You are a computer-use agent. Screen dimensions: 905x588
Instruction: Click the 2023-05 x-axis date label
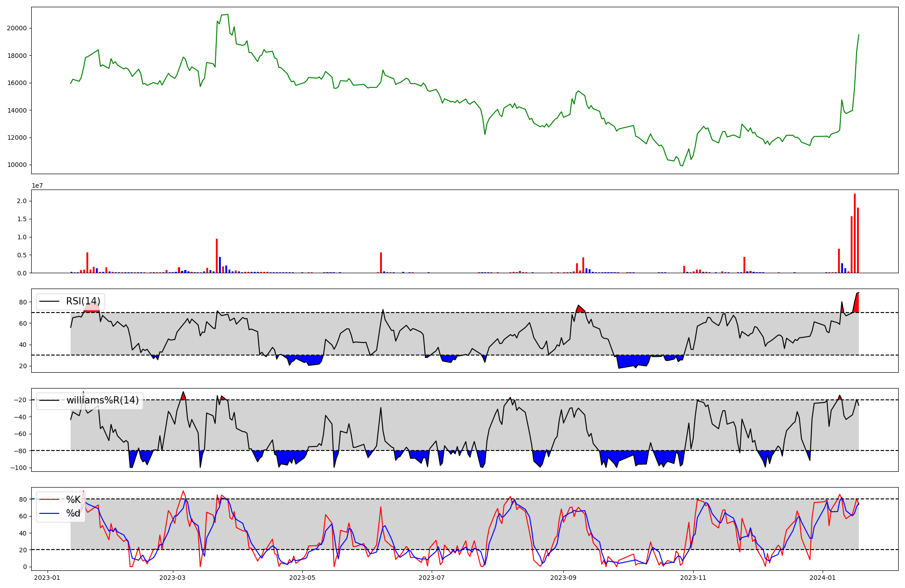[302, 578]
